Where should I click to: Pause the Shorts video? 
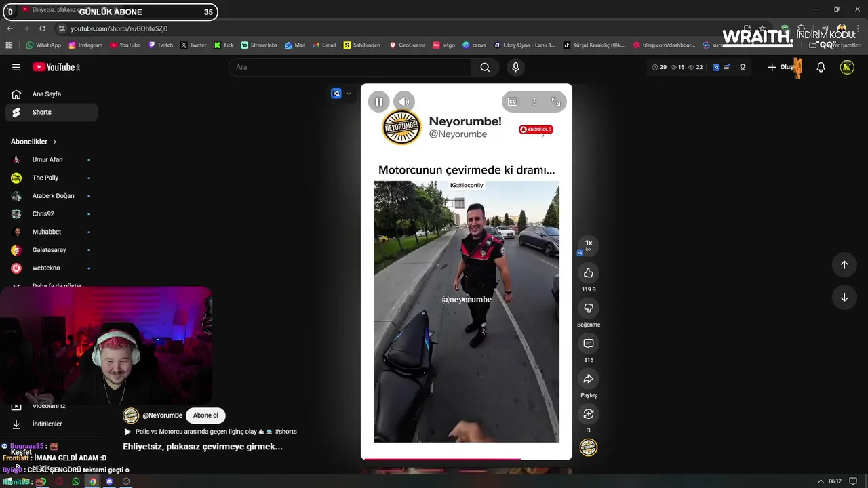coord(378,102)
